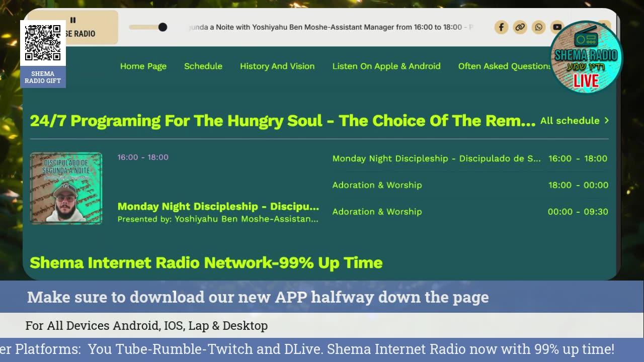Click For All Devices Android, IOS text

146,326
